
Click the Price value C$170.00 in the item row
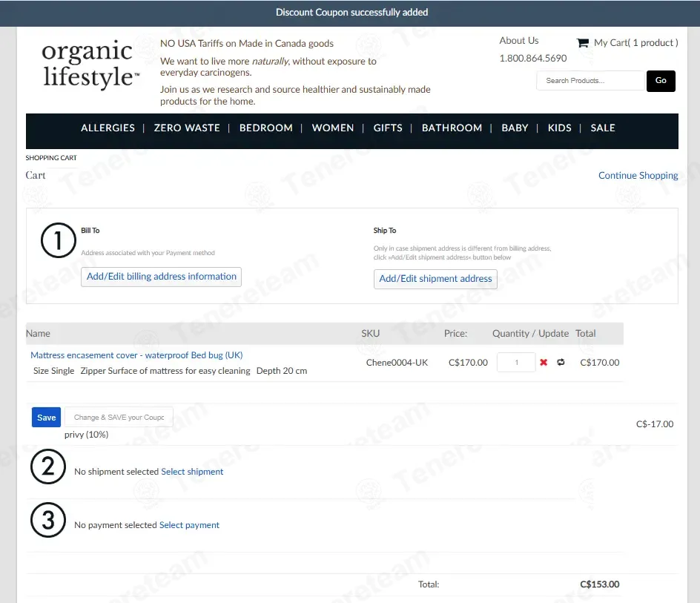(x=468, y=363)
